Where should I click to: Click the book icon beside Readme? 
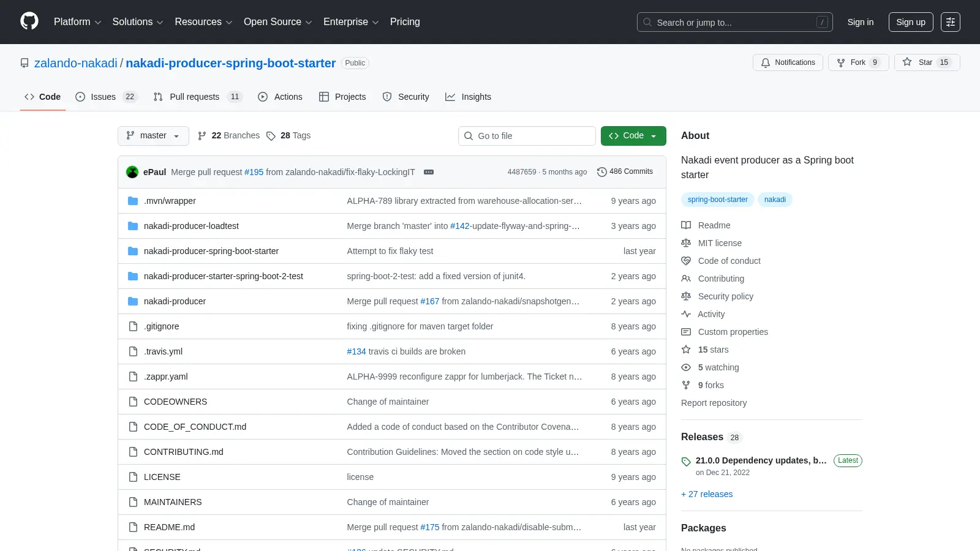tap(686, 225)
